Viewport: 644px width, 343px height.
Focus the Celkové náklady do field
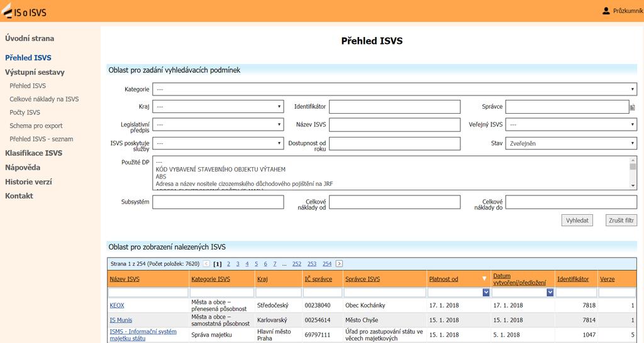pyautogui.click(x=571, y=202)
